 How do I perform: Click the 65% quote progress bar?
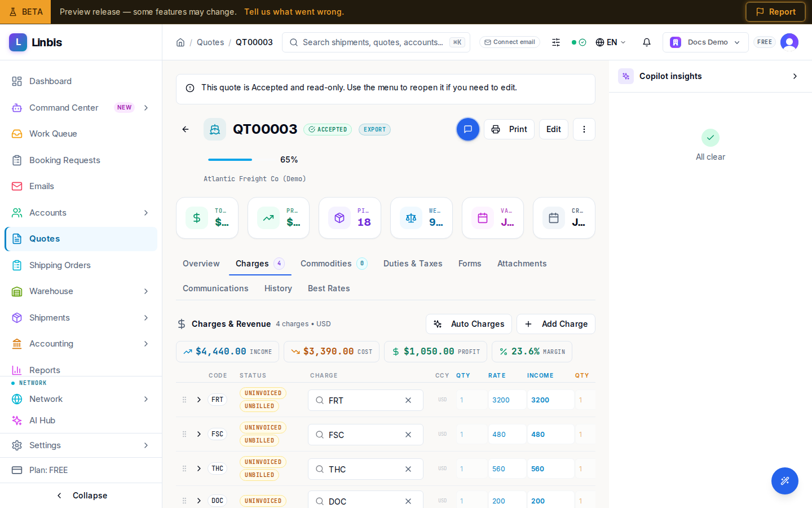click(x=230, y=160)
